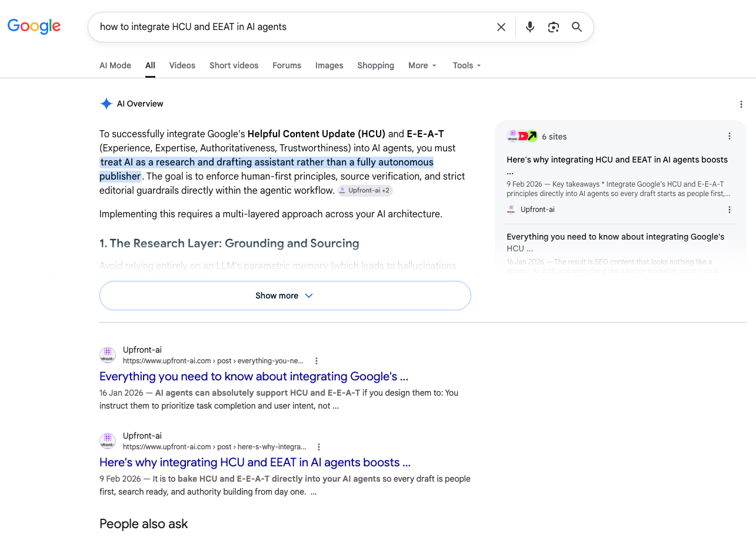Viewport: 756px width, 537px height.
Task: Click 'Upfront-ai' site name above second result
Action: [x=142, y=436]
